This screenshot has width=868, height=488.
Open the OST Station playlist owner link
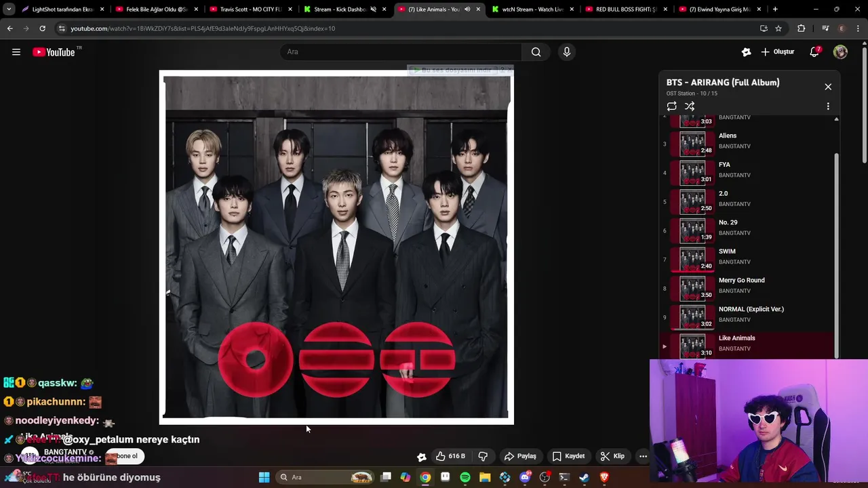tap(681, 94)
